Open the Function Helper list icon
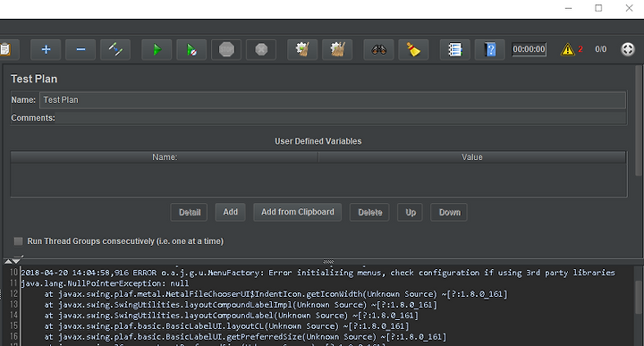The width and height of the screenshot is (644, 346). point(455,50)
